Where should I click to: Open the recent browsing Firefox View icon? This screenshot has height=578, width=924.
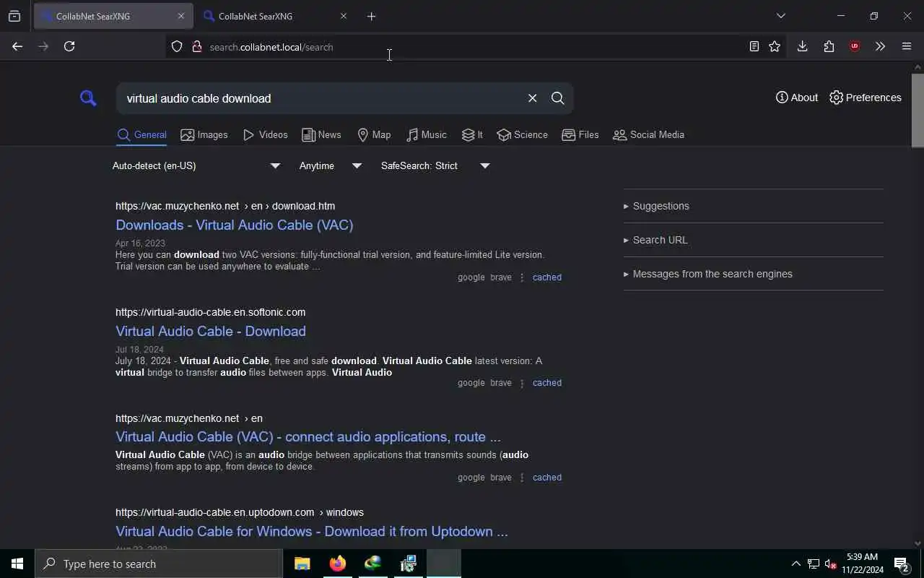point(14,16)
